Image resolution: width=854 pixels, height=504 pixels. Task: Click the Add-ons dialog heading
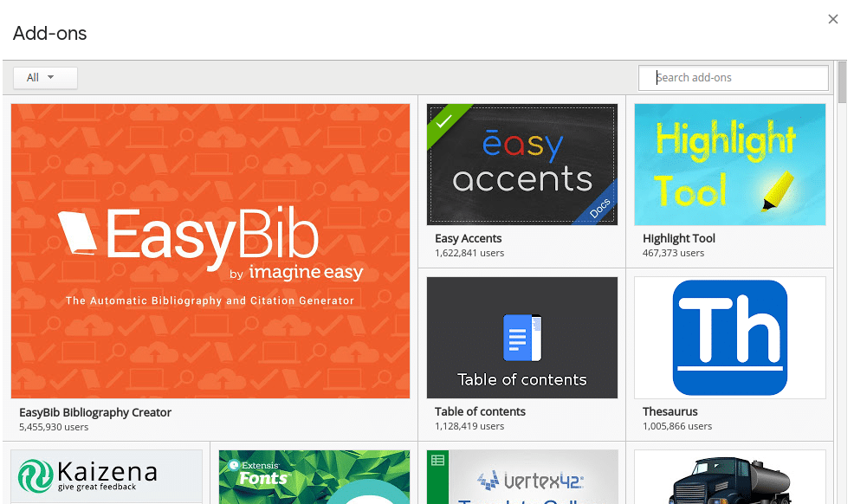pyautogui.click(x=49, y=33)
